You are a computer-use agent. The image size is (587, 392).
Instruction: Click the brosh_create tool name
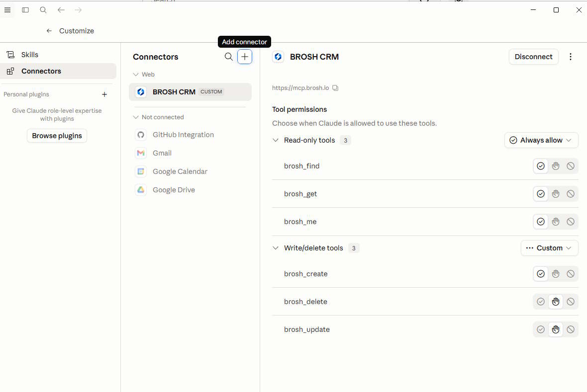[x=305, y=274]
